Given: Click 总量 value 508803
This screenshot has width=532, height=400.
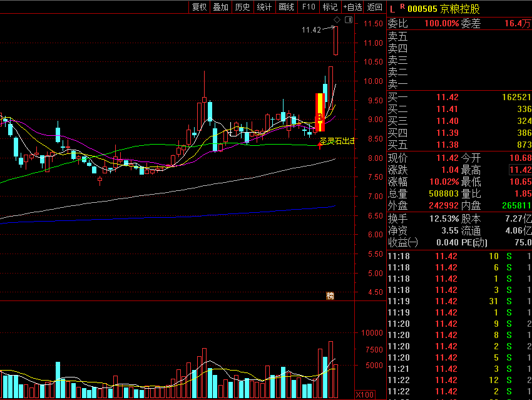Looking at the screenshot, I should [444, 193].
